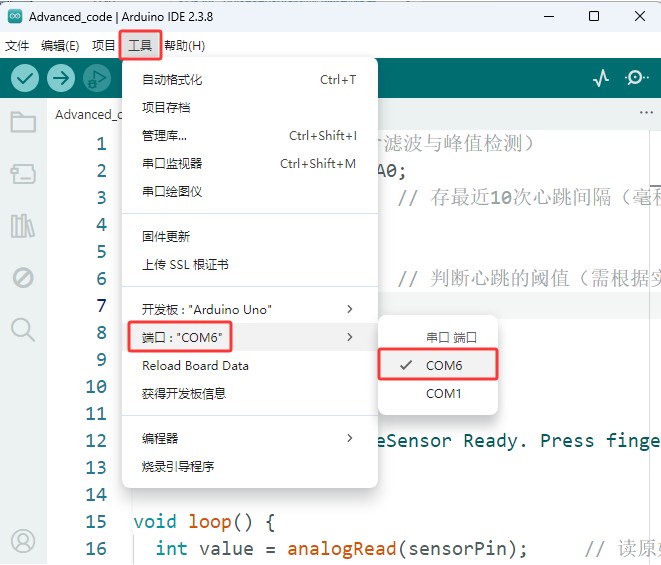Click the Upload arrow button
Screen dimensions: 661x565
click(x=61, y=78)
